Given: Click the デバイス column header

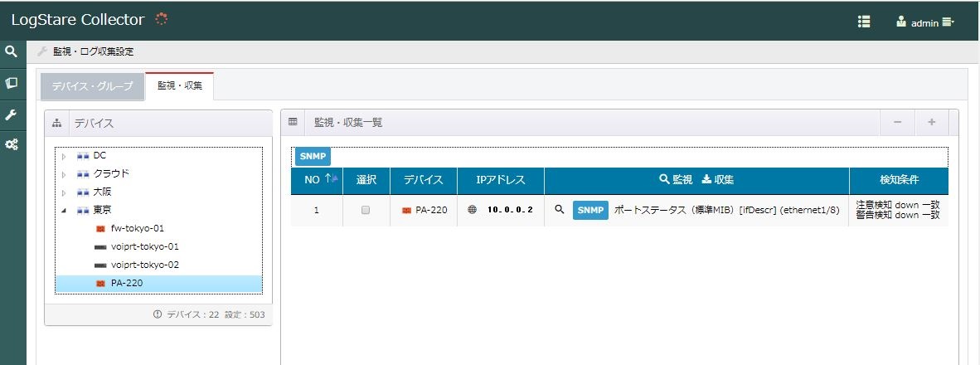Looking at the screenshot, I should pyautogui.click(x=423, y=180).
